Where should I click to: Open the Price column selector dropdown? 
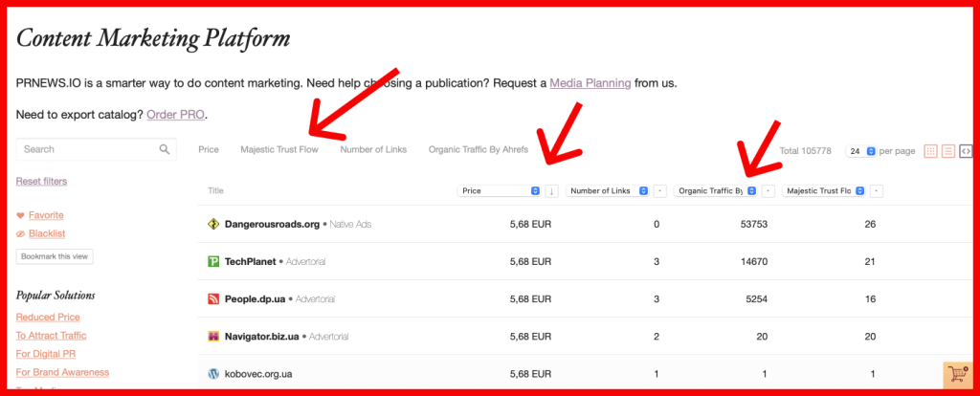499,191
